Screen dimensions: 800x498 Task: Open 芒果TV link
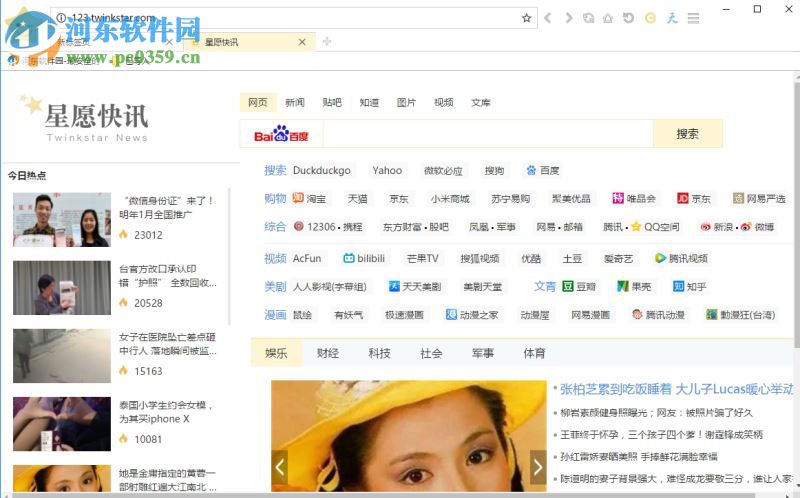pyautogui.click(x=422, y=258)
